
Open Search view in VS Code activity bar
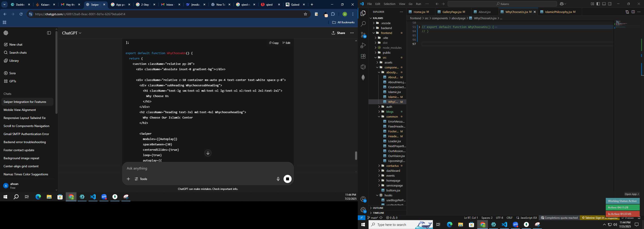click(363, 24)
